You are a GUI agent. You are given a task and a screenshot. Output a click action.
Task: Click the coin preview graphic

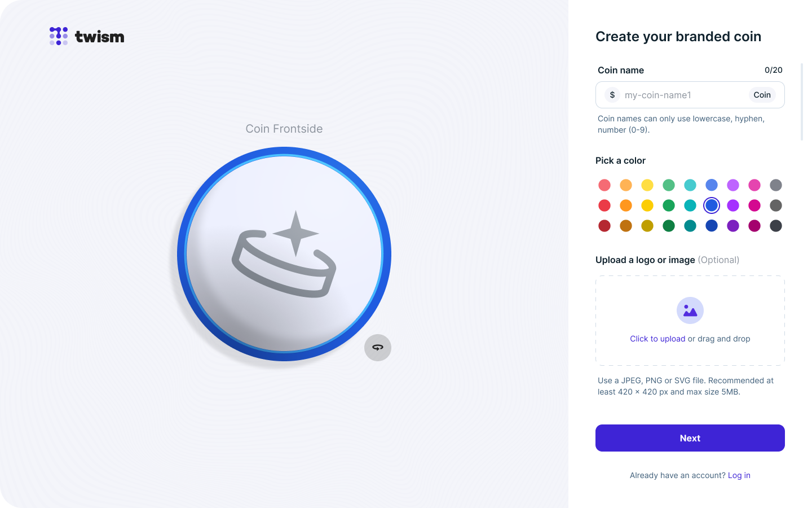284,254
